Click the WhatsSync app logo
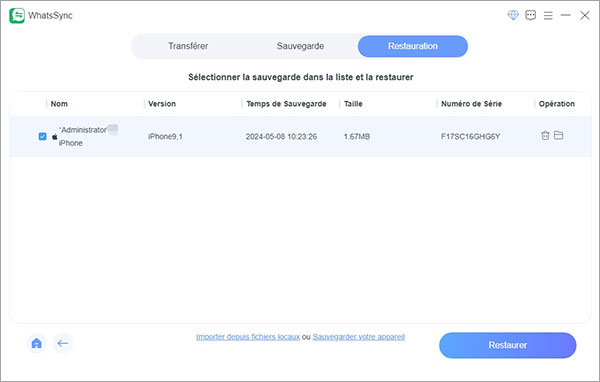This screenshot has width=600, height=382. point(17,16)
